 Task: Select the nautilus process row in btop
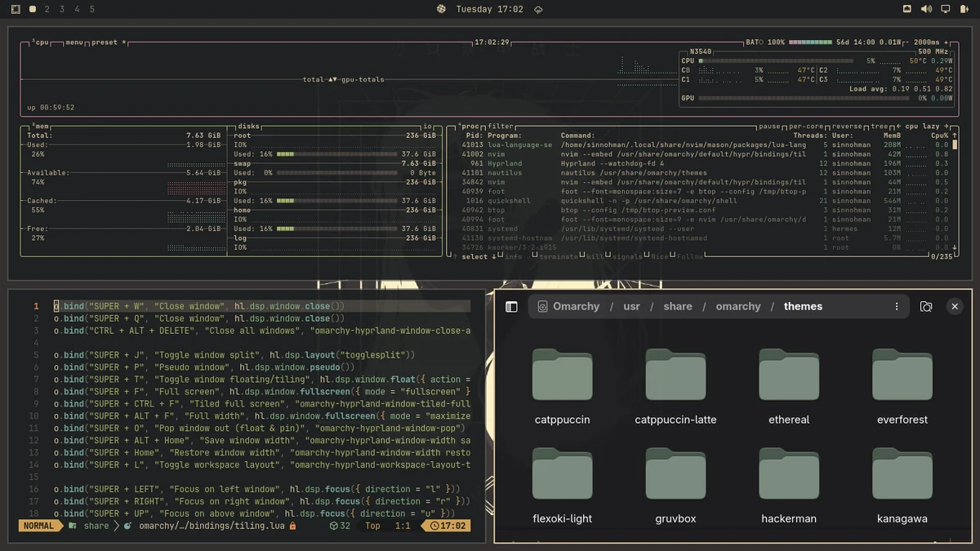pyautogui.click(x=703, y=173)
